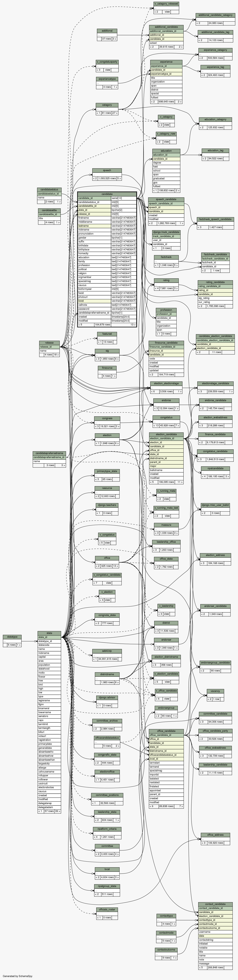Click the v_category_released view header

click(166, 3)
